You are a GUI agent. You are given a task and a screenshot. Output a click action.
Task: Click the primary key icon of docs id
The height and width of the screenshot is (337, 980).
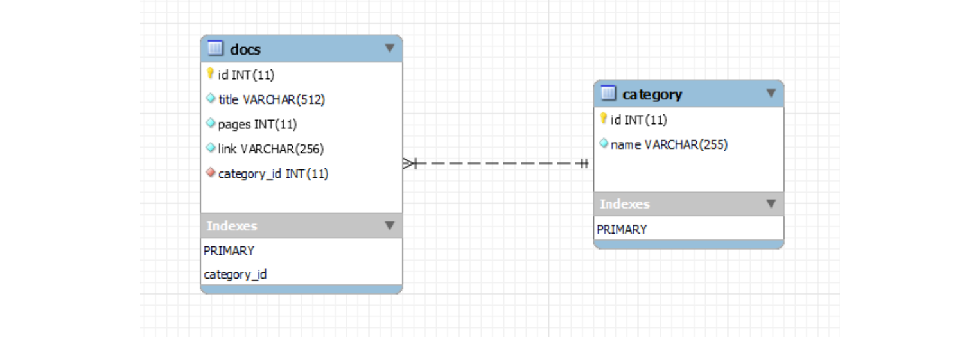point(210,74)
